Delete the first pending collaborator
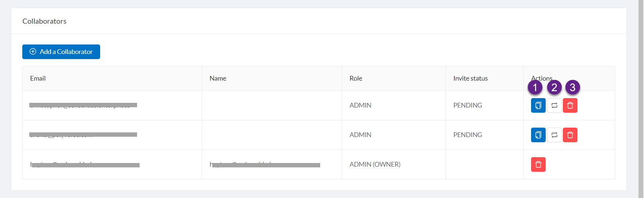 click(570, 105)
